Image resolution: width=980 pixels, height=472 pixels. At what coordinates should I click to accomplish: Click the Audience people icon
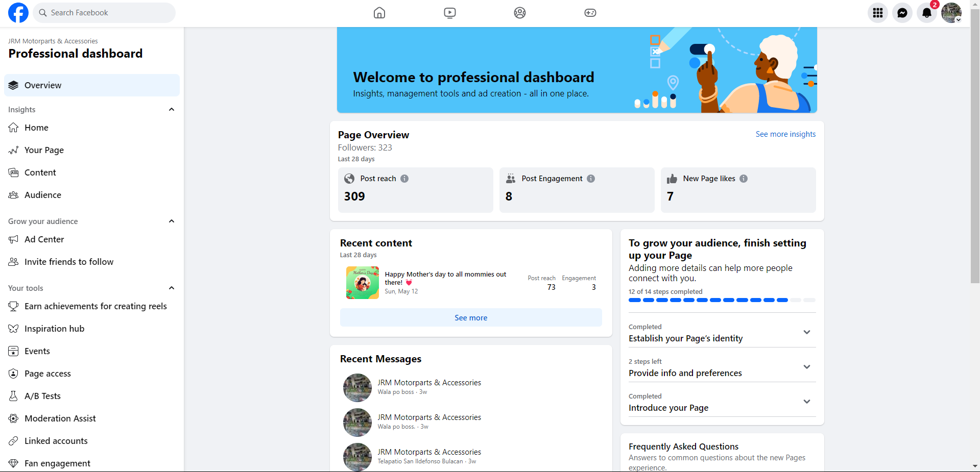tap(13, 195)
